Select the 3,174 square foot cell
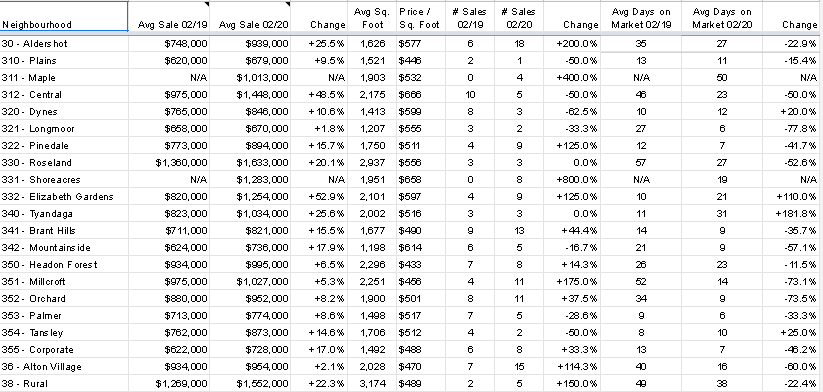This screenshot has height=392, width=823. [372, 384]
